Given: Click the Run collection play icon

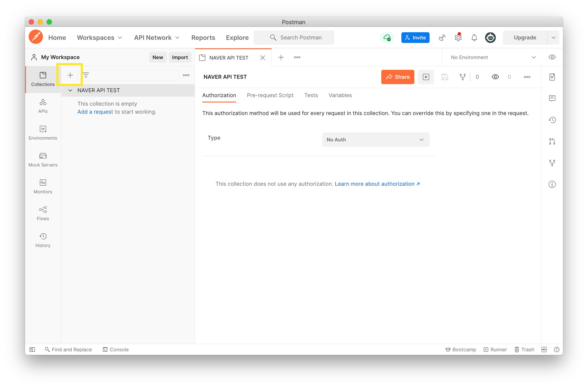Looking at the screenshot, I should [x=426, y=77].
